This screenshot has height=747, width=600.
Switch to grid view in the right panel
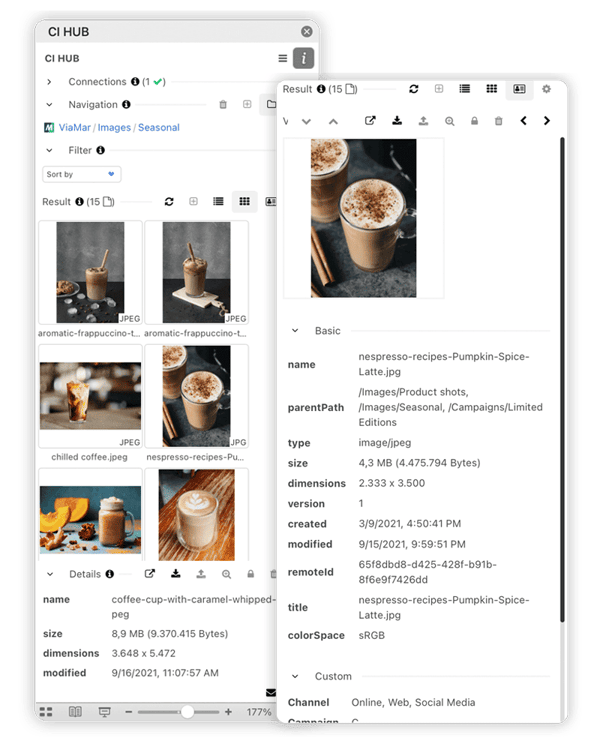491,89
